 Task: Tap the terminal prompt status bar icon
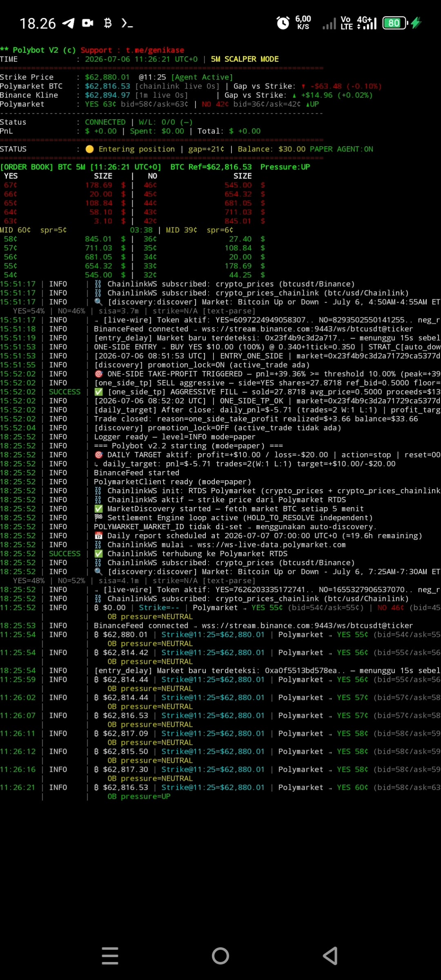[127, 23]
